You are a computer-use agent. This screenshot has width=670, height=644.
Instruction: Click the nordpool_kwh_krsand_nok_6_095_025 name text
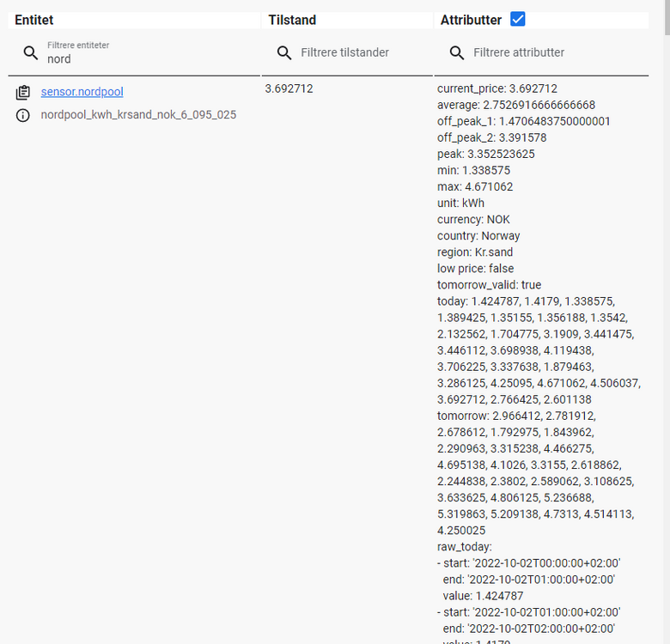pos(138,115)
